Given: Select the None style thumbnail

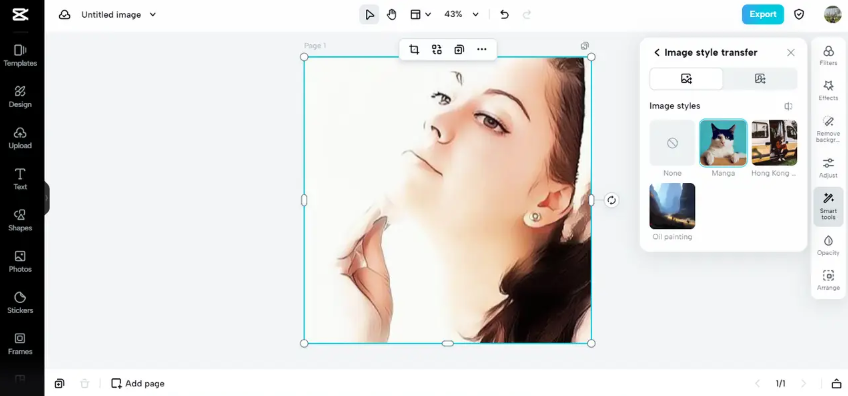Looking at the screenshot, I should point(672,143).
